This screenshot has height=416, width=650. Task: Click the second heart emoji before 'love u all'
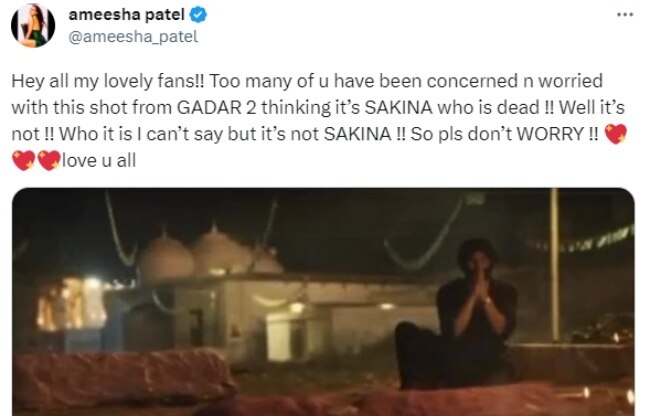[49, 158]
